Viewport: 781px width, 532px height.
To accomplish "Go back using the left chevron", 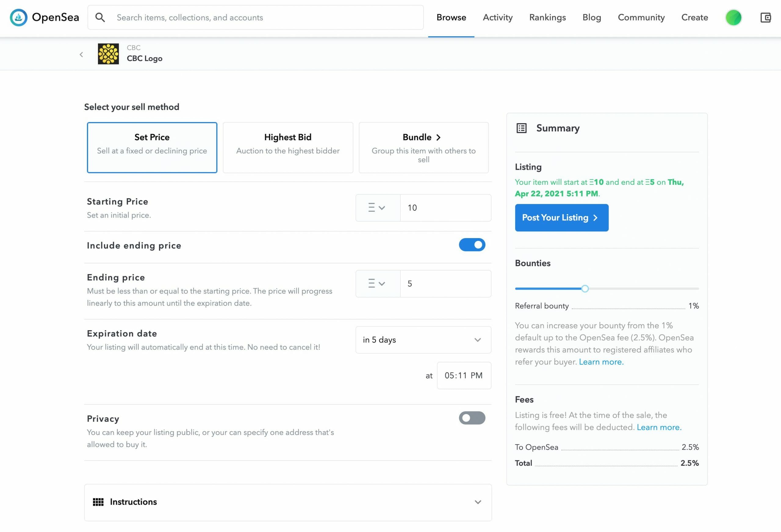I will [x=81, y=54].
